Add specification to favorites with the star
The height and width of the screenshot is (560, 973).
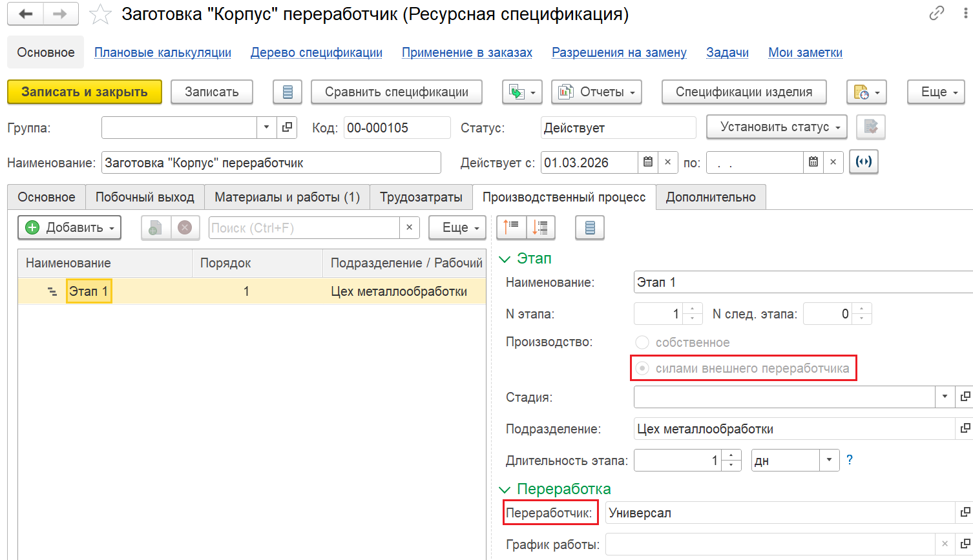pyautogui.click(x=100, y=14)
